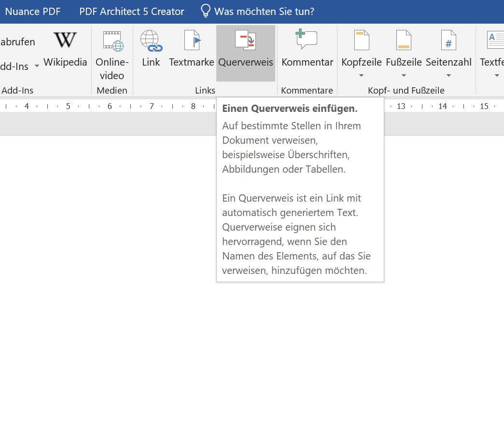Click the 'abrufen' add-ins button
Image resolution: width=504 pixels, height=422 pixels.
[17, 42]
